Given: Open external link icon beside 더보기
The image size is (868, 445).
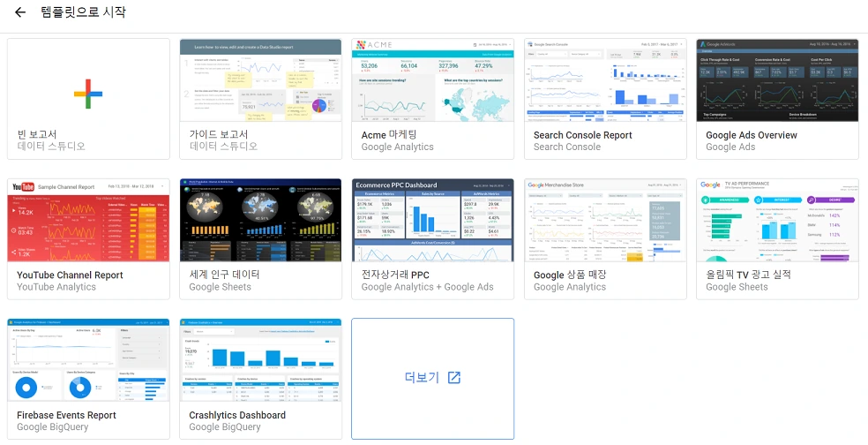Looking at the screenshot, I should coord(454,377).
